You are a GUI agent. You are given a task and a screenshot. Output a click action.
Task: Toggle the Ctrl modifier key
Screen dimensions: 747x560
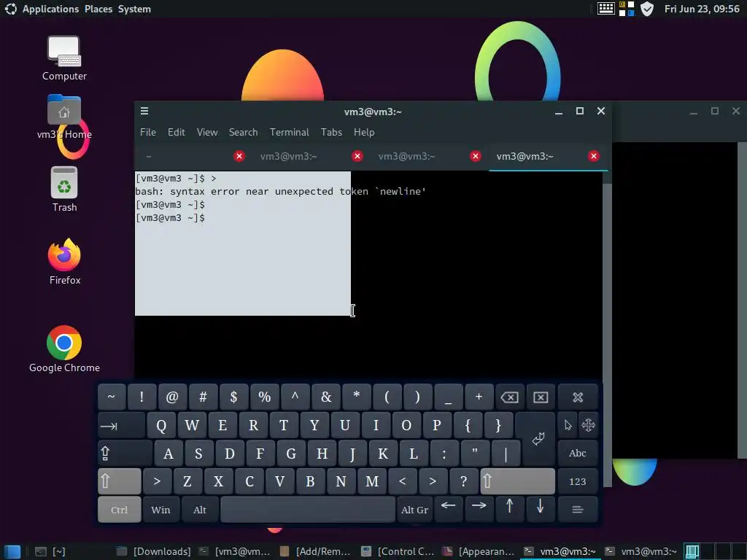click(x=119, y=510)
